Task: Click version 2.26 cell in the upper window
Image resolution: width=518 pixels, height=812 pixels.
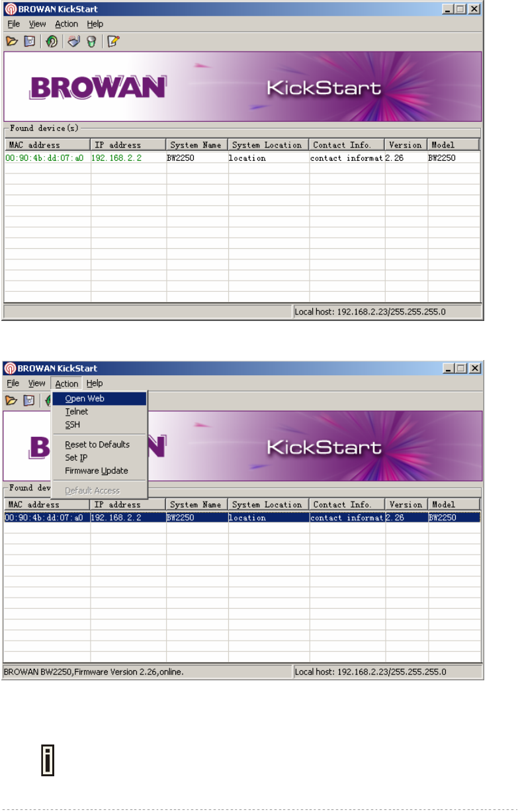Action: (396, 158)
